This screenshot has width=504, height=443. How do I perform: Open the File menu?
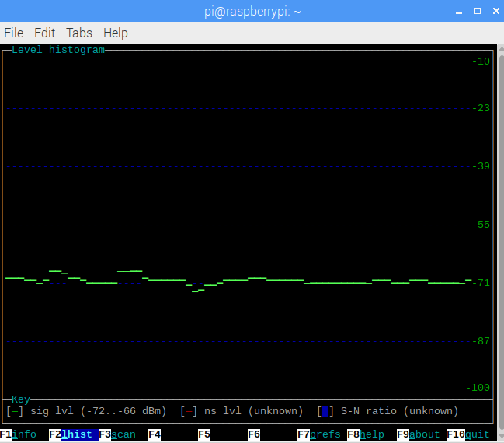point(13,33)
